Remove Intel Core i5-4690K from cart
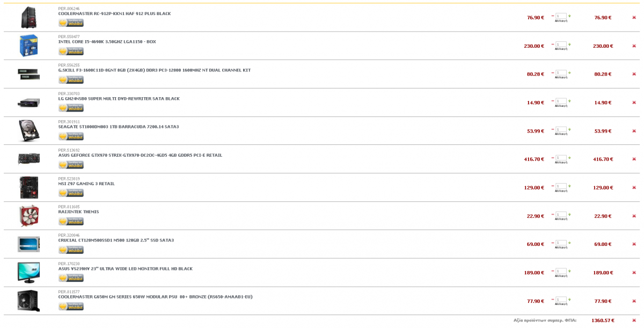The image size is (644, 328). click(634, 46)
